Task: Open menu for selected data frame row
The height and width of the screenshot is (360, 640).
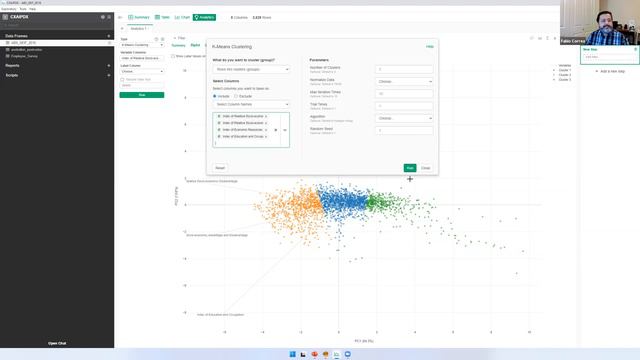Action: coord(109,42)
